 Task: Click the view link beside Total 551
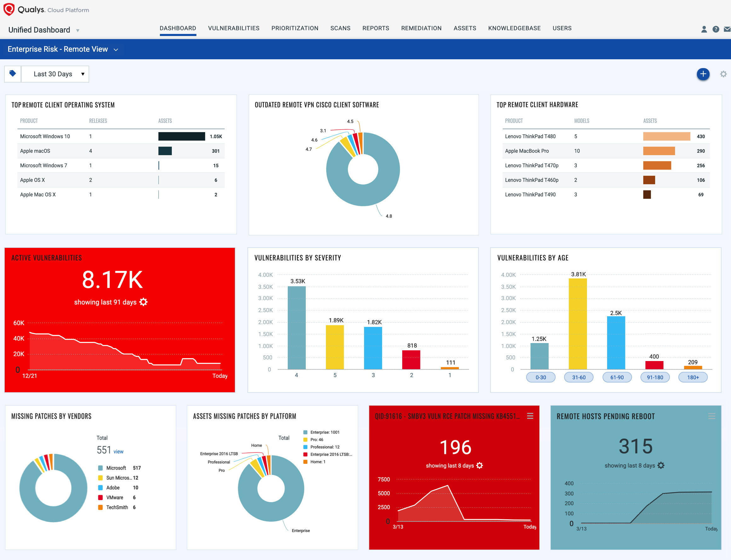coord(118,452)
